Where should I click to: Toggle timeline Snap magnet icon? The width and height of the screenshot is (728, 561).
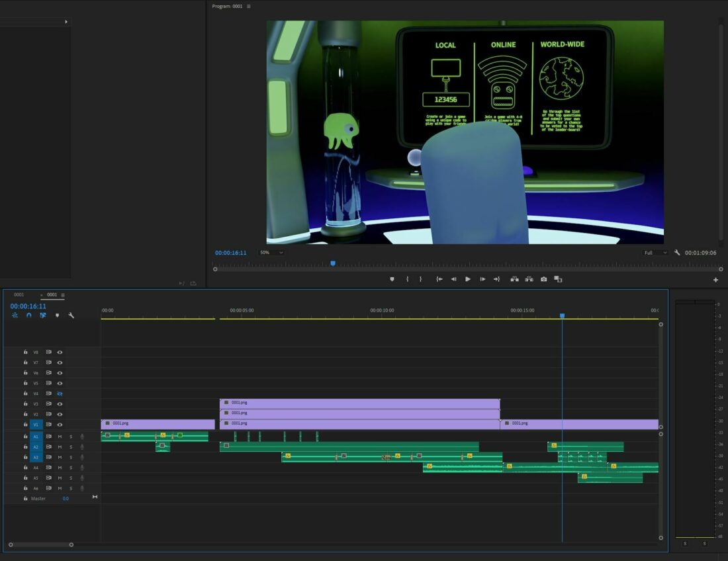tap(28, 315)
